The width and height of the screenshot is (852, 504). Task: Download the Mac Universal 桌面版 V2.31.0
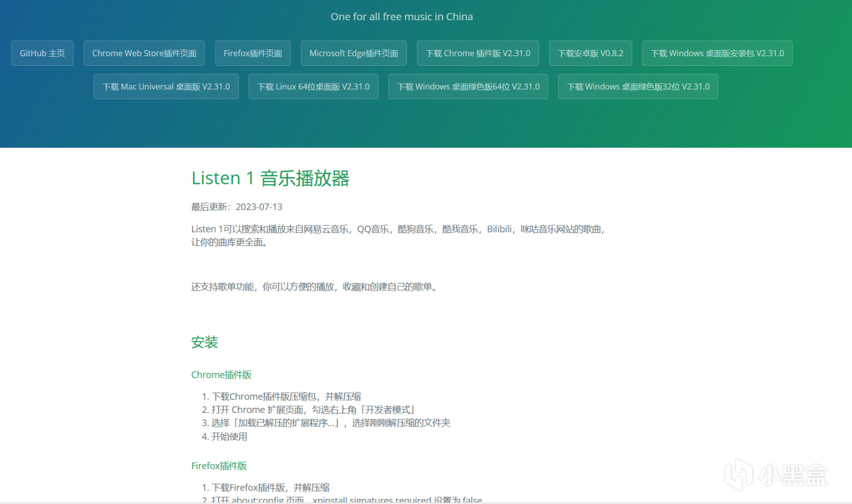coord(165,86)
